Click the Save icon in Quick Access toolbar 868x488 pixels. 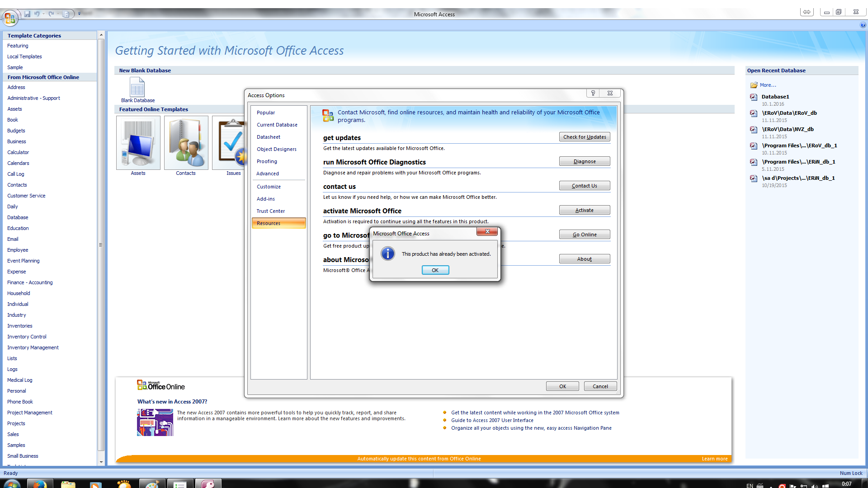(27, 14)
